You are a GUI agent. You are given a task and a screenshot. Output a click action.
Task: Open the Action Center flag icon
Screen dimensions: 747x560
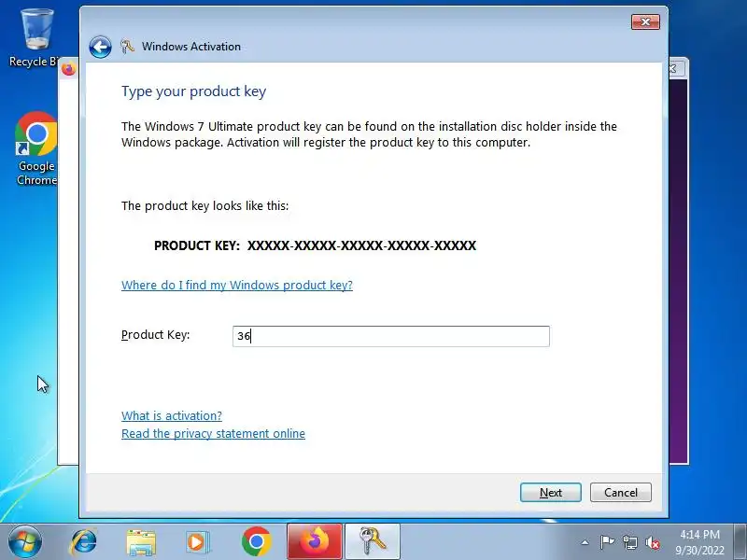click(x=606, y=542)
